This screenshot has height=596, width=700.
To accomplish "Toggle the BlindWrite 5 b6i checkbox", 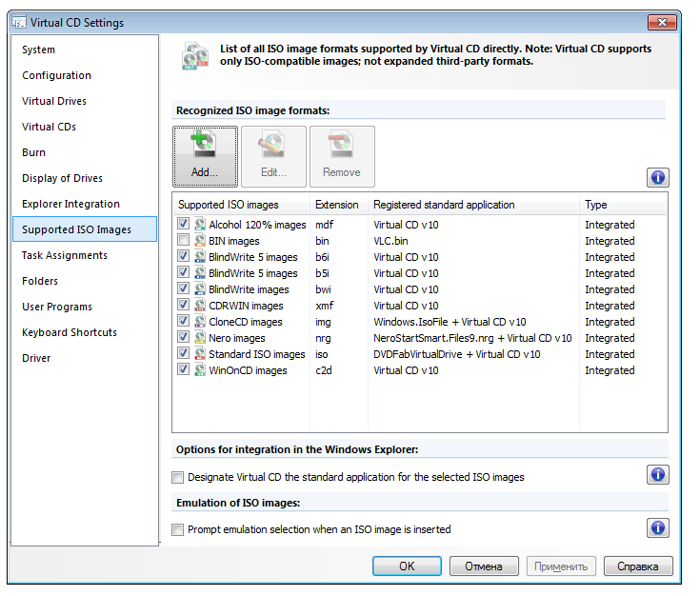I will point(183,256).
